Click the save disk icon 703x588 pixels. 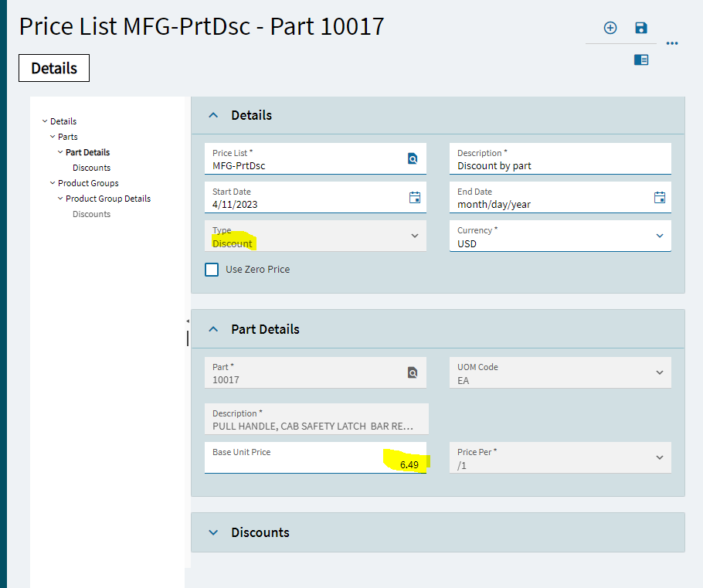(641, 28)
